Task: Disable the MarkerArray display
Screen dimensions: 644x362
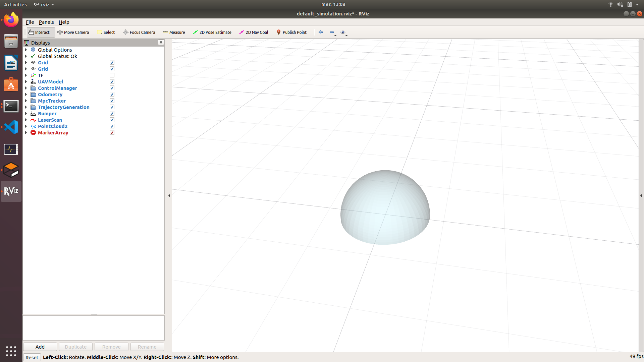Action: (112, 132)
